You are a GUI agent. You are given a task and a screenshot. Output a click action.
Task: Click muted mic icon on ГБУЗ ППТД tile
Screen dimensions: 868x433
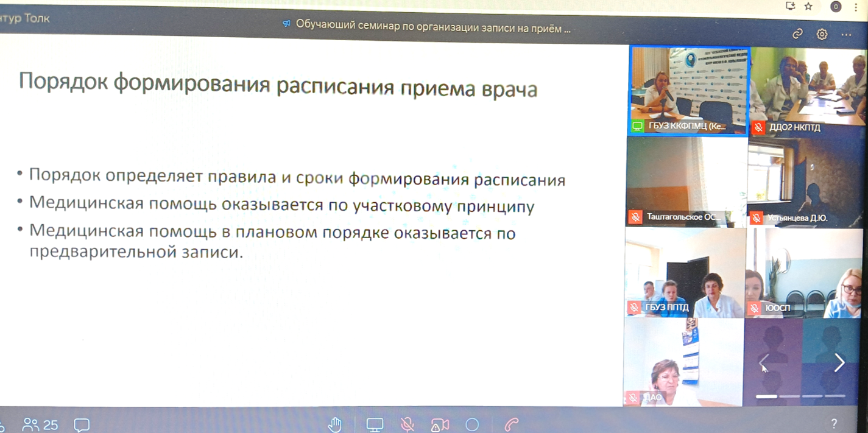click(634, 308)
